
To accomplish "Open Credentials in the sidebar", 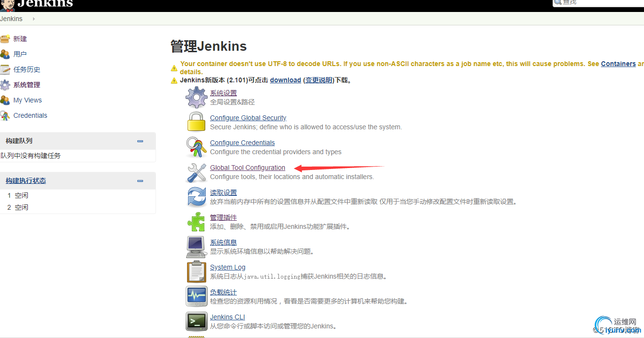I will click(30, 115).
